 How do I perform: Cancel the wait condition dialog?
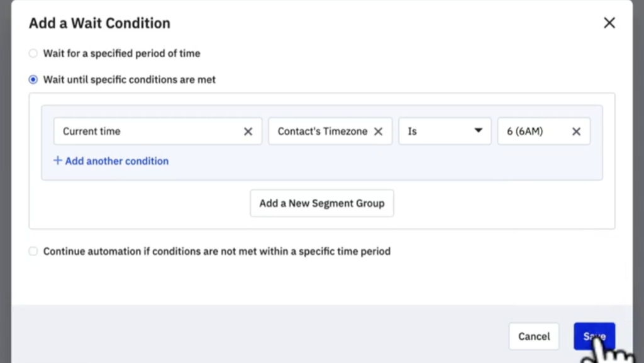tap(534, 337)
